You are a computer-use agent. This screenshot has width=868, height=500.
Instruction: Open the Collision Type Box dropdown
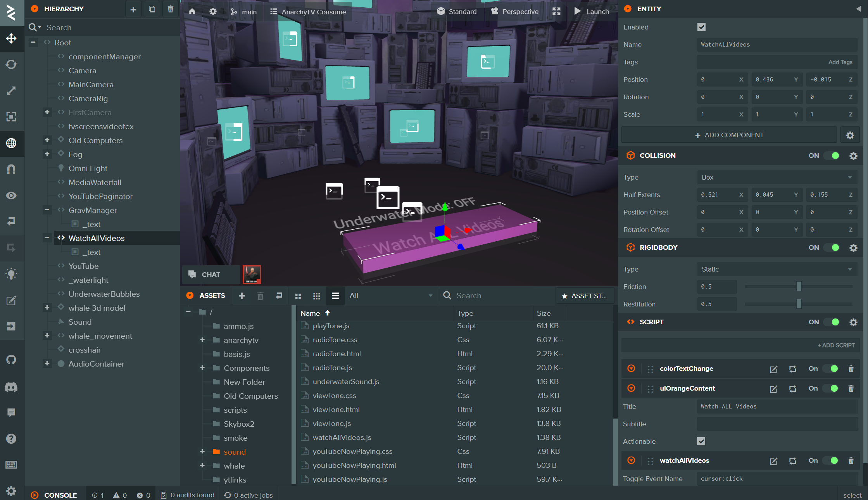[777, 177]
